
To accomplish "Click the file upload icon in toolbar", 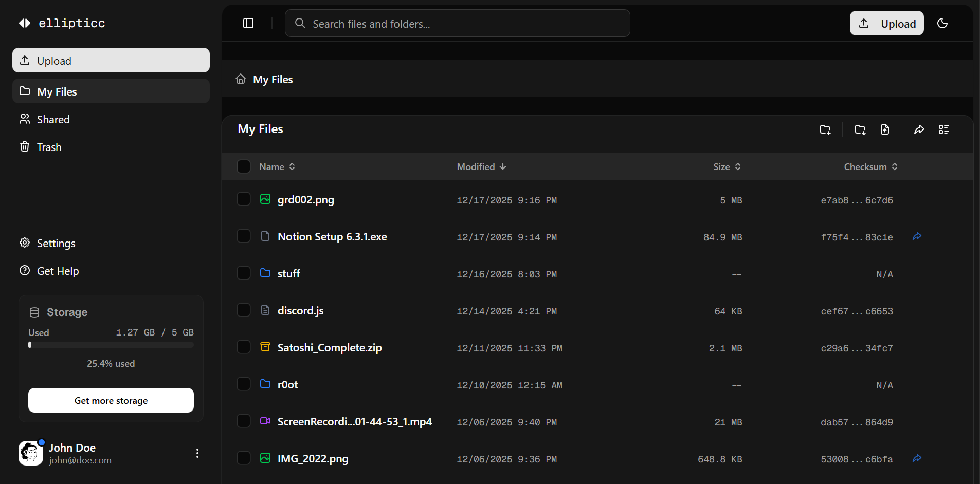I will coord(885,129).
